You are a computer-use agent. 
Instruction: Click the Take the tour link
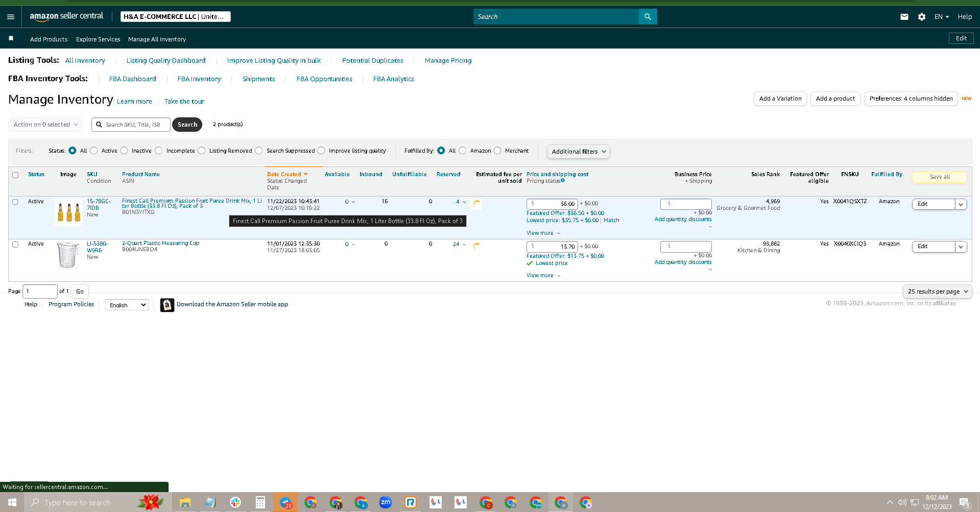point(184,102)
